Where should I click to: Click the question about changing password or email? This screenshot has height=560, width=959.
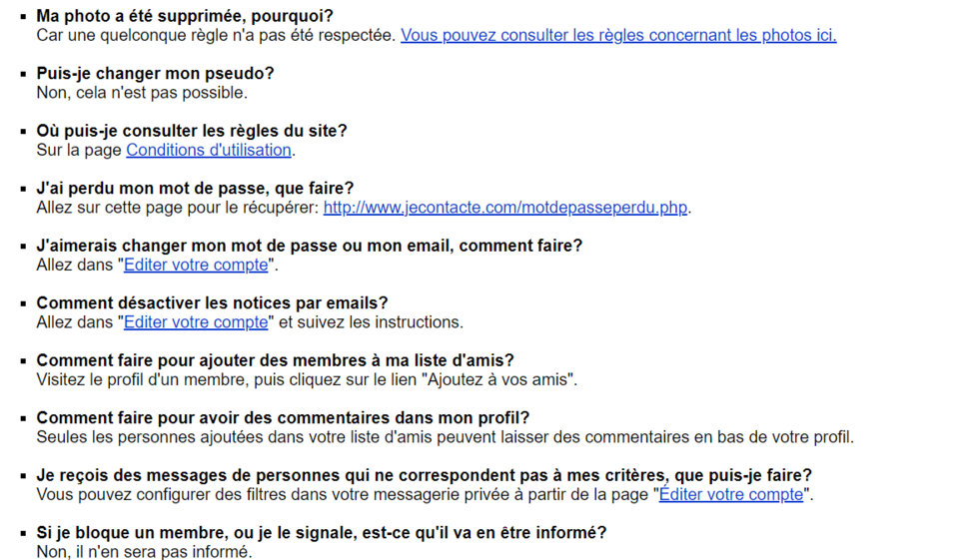pos(309,246)
